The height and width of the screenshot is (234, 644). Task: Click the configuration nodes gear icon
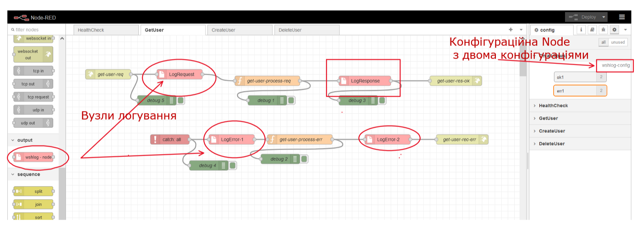coord(614,30)
